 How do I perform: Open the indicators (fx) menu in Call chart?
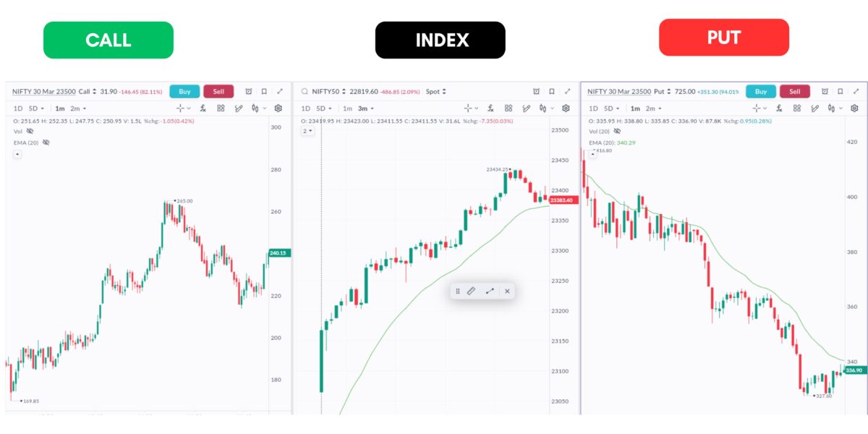click(x=203, y=109)
